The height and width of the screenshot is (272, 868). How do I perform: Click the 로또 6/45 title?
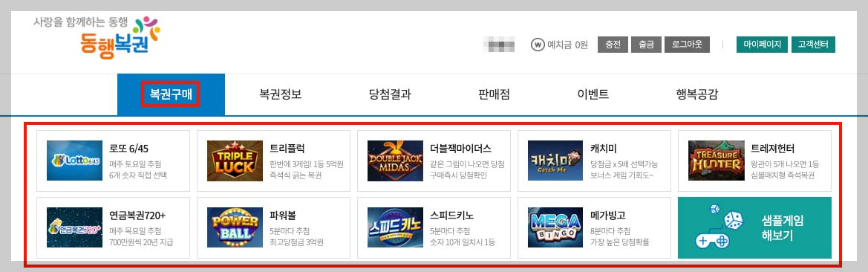[x=129, y=149]
